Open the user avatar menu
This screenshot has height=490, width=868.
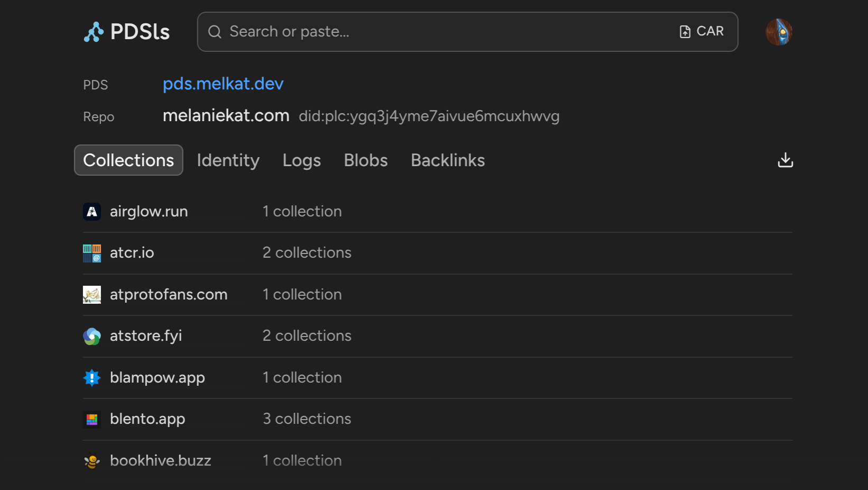click(x=779, y=32)
